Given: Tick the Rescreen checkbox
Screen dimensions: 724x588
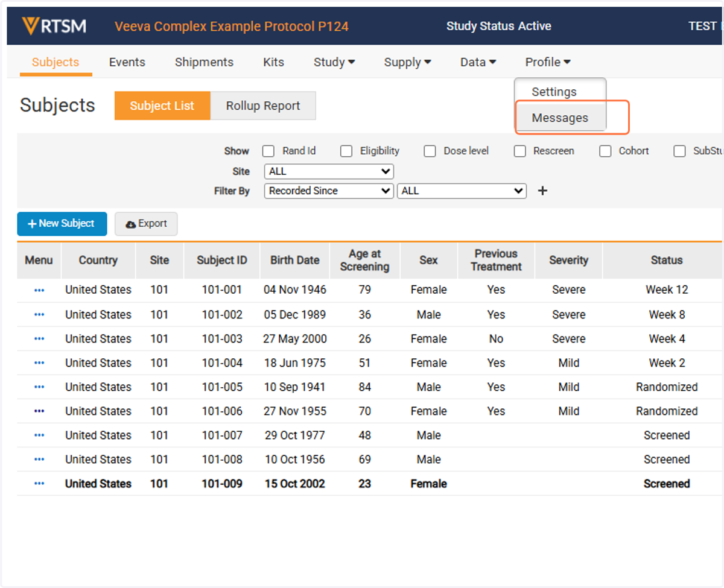Looking at the screenshot, I should point(520,151).
